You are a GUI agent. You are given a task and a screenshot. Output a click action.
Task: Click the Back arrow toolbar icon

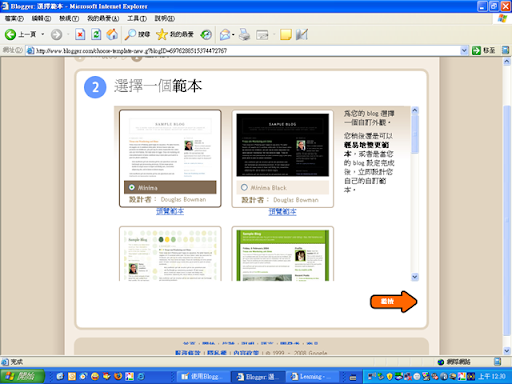tap(10, 34)
